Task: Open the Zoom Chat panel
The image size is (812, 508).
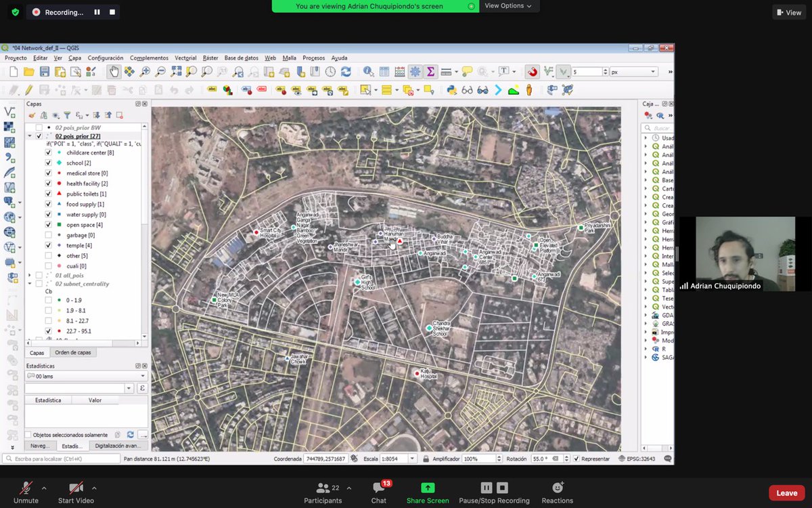Action: 379,492
